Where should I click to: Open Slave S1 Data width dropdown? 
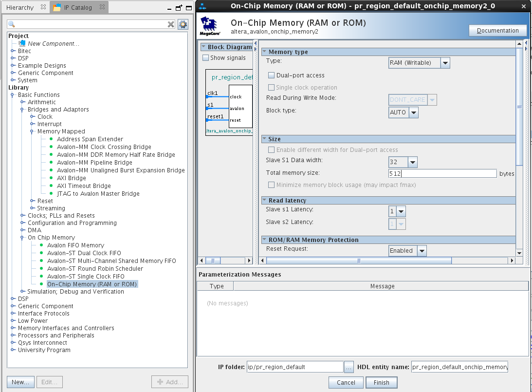tap(413, 162)
